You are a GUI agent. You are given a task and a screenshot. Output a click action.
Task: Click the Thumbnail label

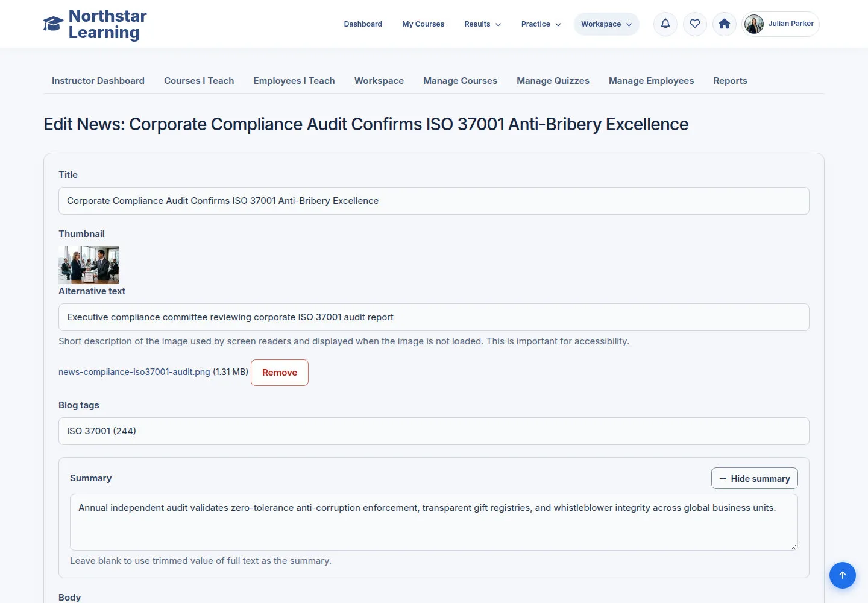[x=81, y=234]
